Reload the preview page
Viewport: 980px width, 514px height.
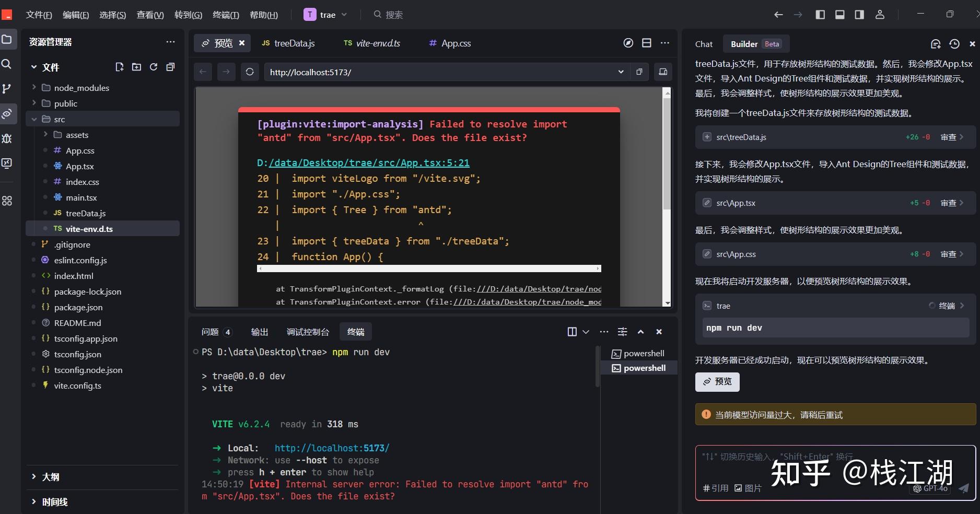click(250, 72)
